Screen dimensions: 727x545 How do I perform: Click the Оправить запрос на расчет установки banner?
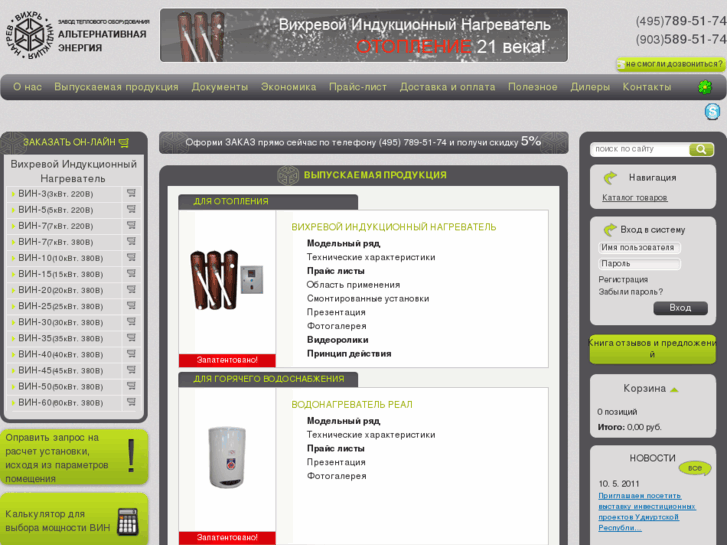pyautogui.click(x=74, y=457)
